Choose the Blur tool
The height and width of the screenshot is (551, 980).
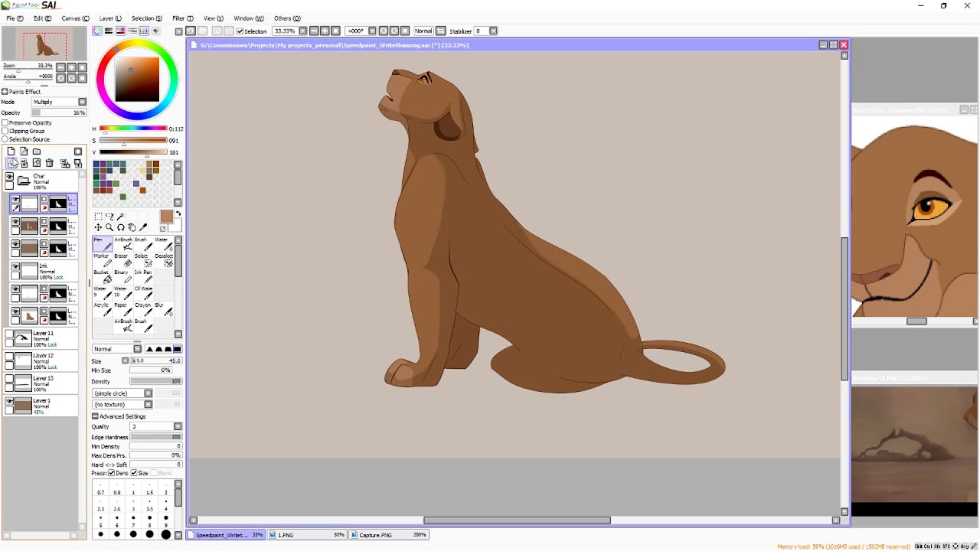click(164, 309)
